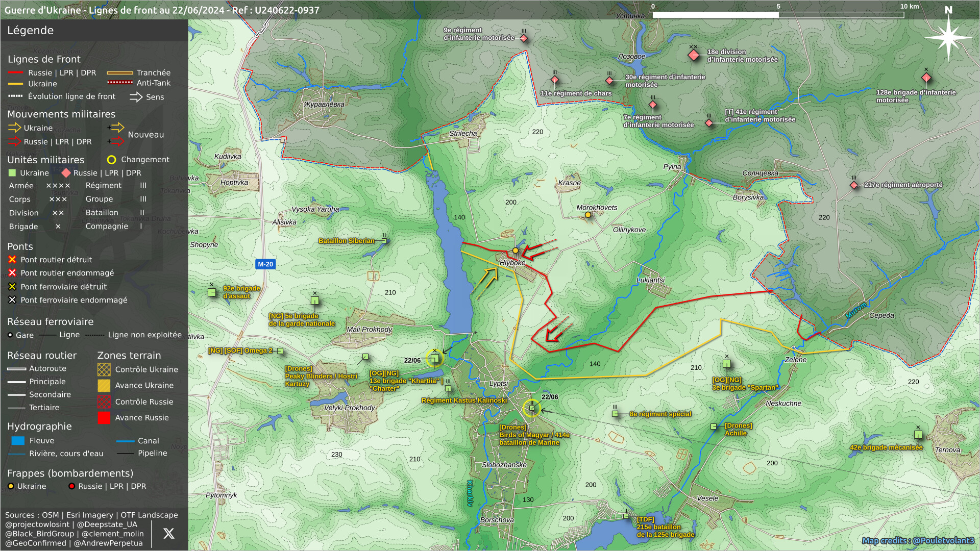Click the 42e brigade mécanisée unit marker
Image resolution: width=980 pixels, height=551 pixels.
[918, 435]
